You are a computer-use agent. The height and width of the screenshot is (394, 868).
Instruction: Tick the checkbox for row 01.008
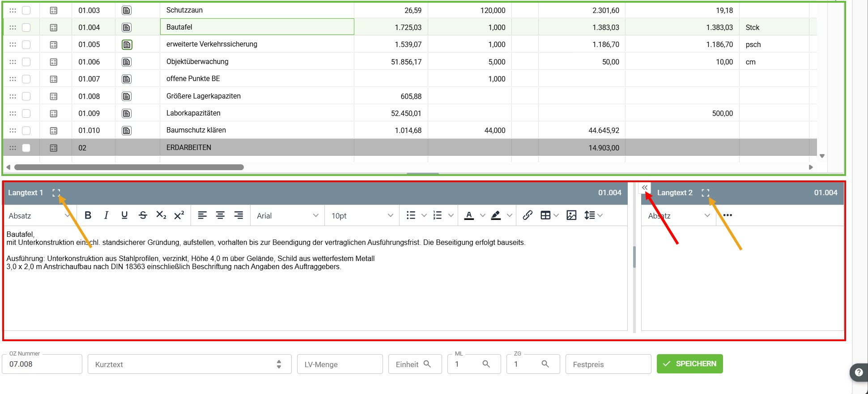coord(26,96)
